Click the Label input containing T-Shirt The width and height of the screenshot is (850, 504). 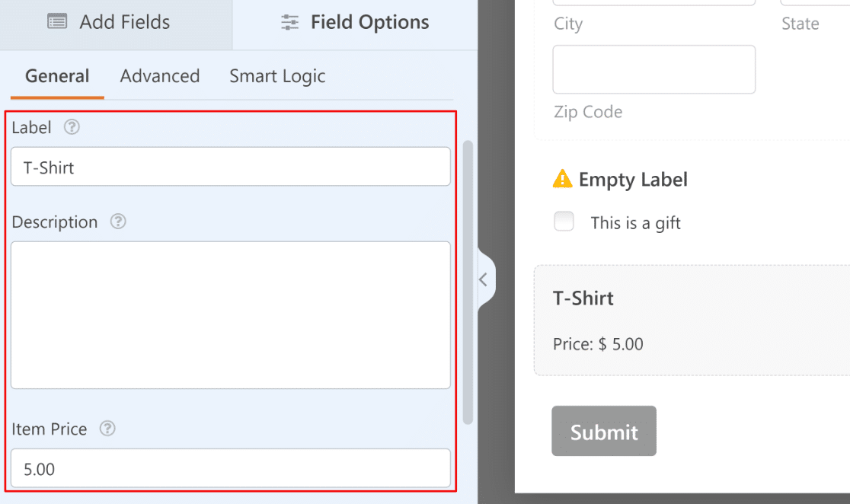(230, 167)
